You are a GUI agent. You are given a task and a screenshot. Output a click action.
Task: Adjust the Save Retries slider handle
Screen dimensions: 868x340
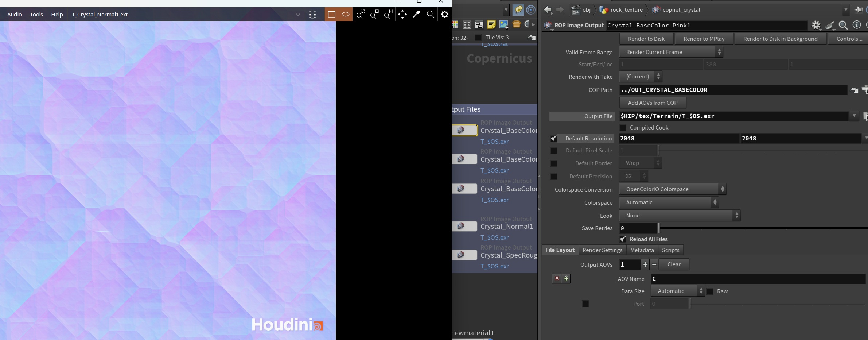coord(659,228)
